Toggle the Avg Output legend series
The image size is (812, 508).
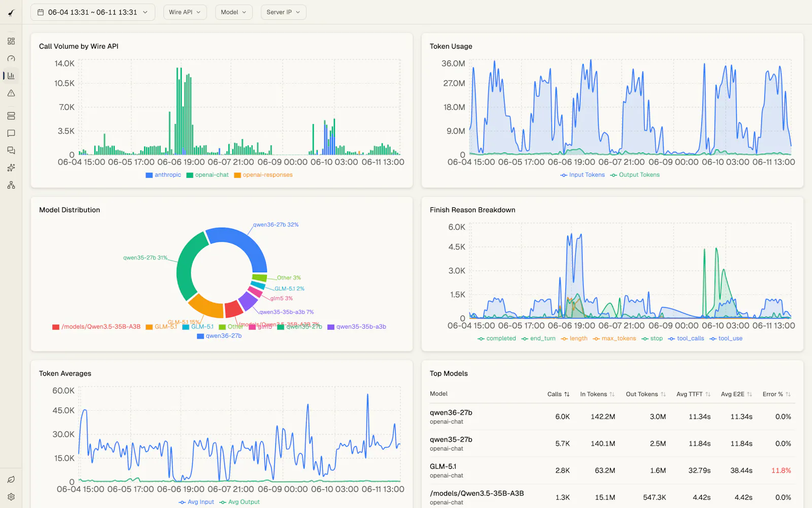pyautogui.click(x=240, y=502)
